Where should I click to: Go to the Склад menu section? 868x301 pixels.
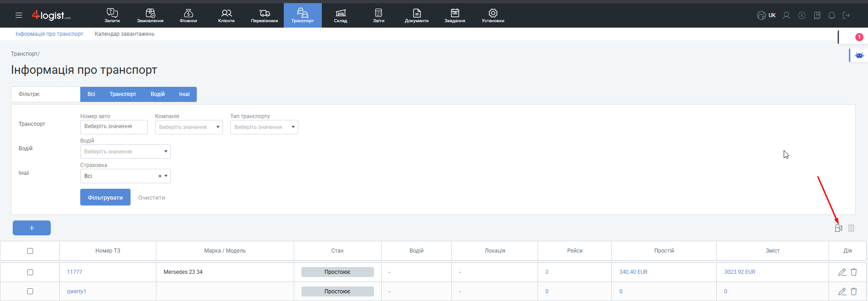[x=340, y=15]
